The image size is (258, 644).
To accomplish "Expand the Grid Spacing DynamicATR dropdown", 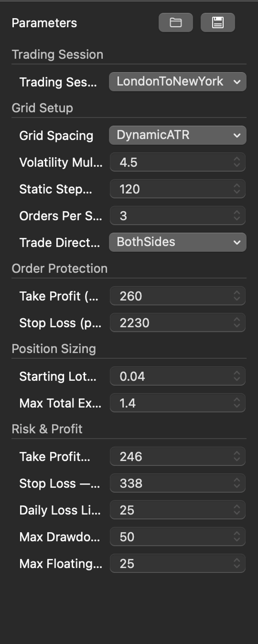I will coord(177,135).
